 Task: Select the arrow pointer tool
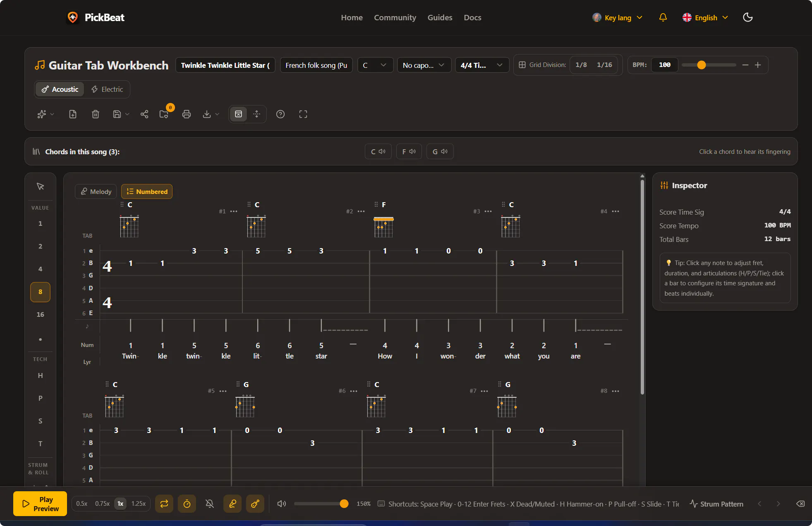pos(40,186)
